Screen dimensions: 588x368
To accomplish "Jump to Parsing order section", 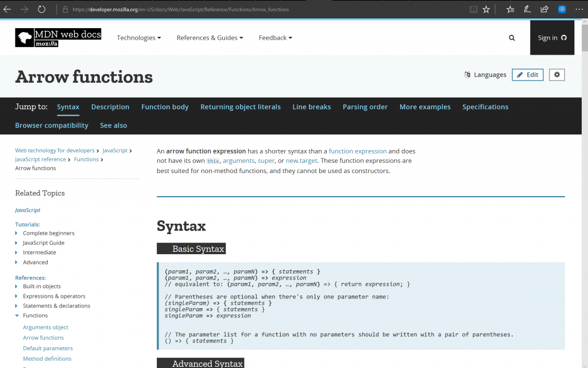I will 365,107.
